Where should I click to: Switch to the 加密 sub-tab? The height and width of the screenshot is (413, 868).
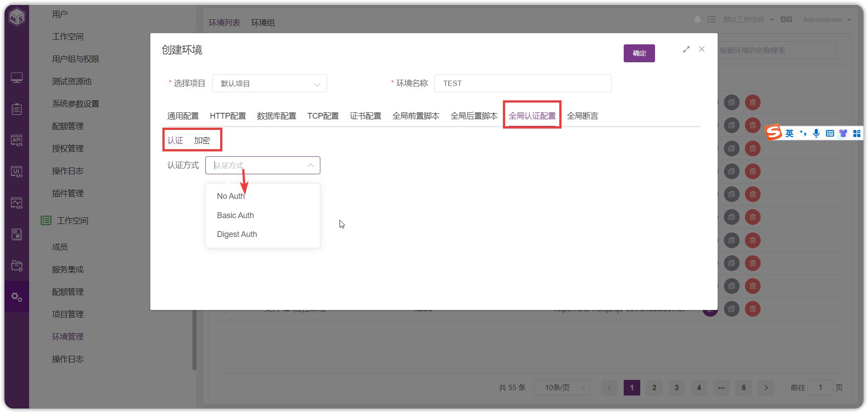(202, 141)
